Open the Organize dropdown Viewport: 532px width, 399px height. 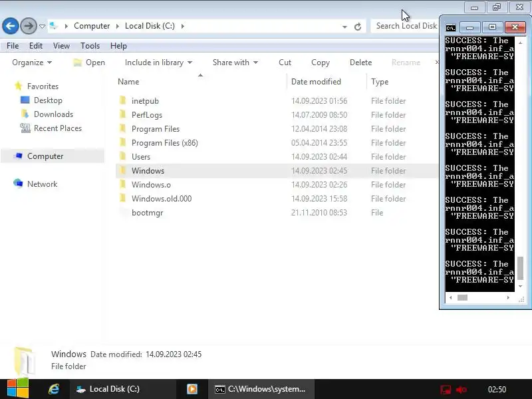coord(32,63)
